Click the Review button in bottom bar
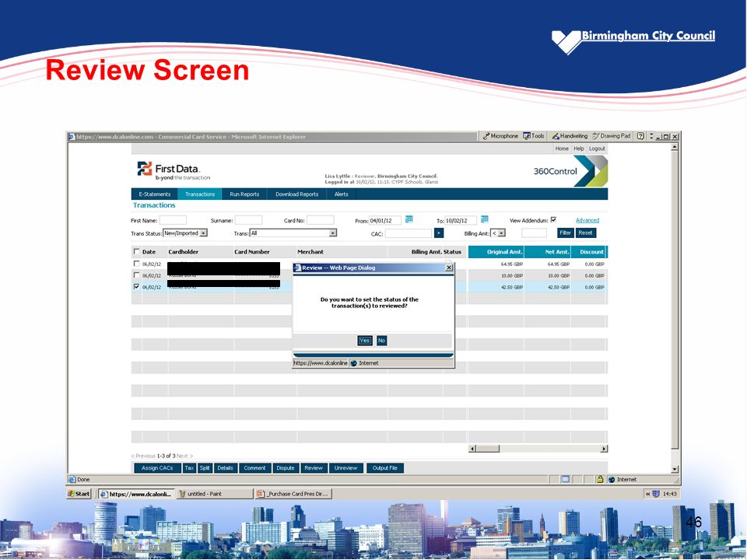The width and height of the screenshot is (747, 560). tap(314, 468)
